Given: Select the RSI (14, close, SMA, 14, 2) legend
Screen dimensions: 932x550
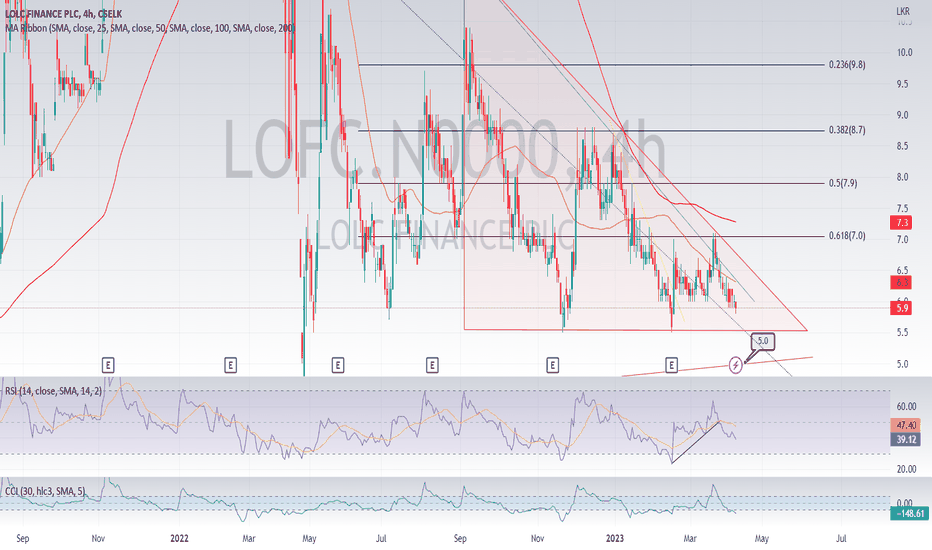Looking at the screenshot, I should [x=53, y=391].
